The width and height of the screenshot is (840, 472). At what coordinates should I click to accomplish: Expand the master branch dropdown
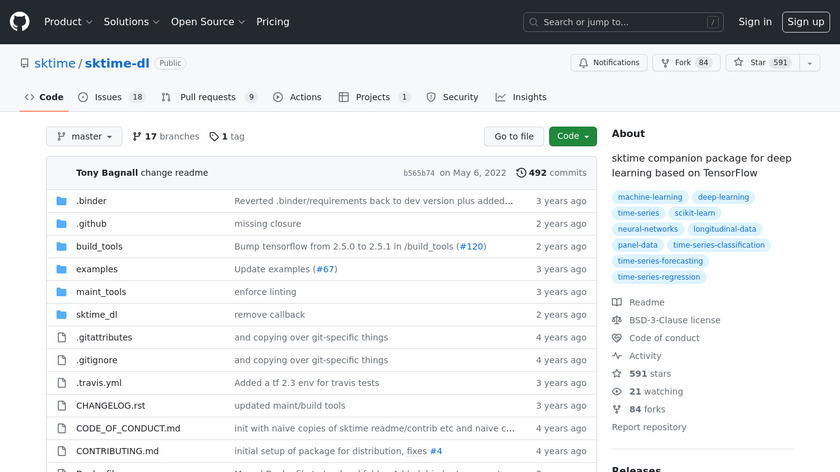coord(84,137)
